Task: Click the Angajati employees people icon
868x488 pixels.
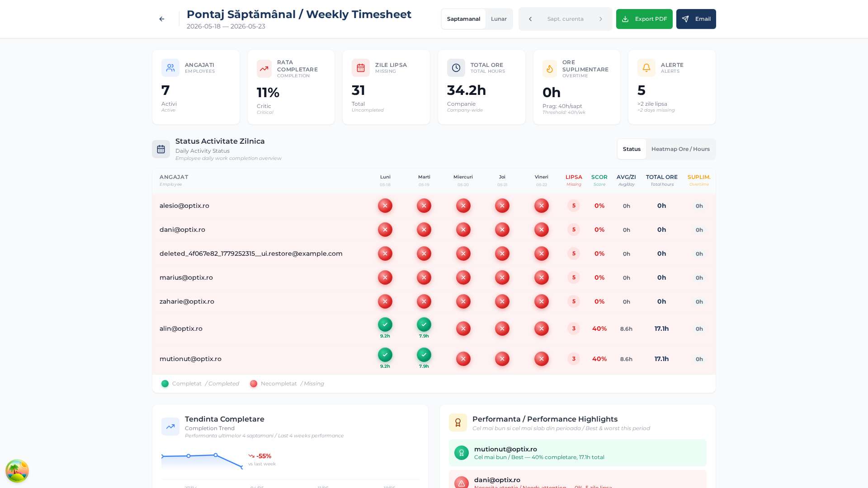Action: [170, 68]
